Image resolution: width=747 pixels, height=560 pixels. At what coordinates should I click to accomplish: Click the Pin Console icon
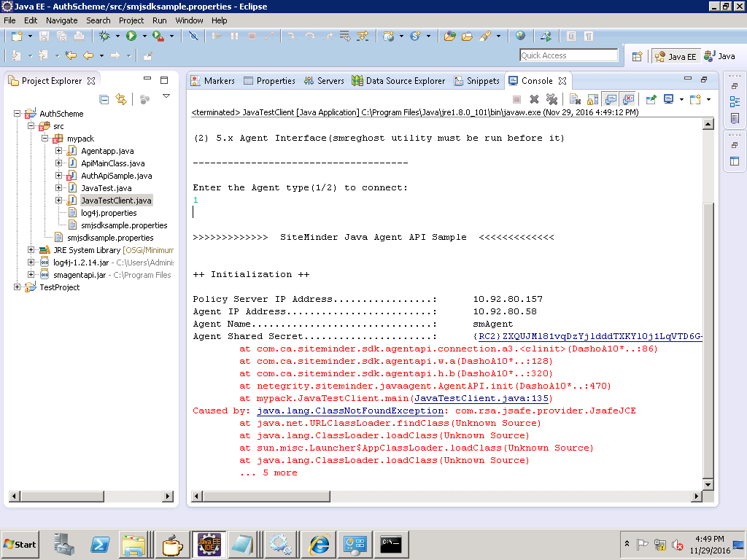tap(651, 99)
